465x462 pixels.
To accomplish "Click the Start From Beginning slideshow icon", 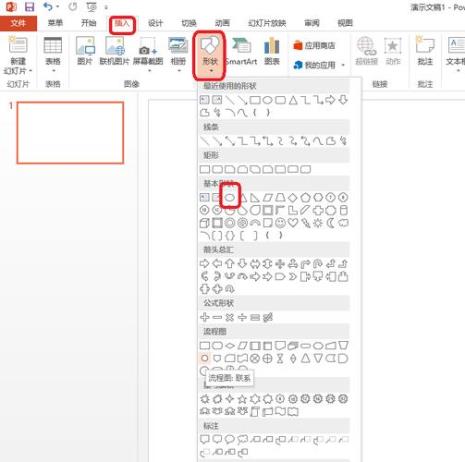I will [x=91, y=7].
